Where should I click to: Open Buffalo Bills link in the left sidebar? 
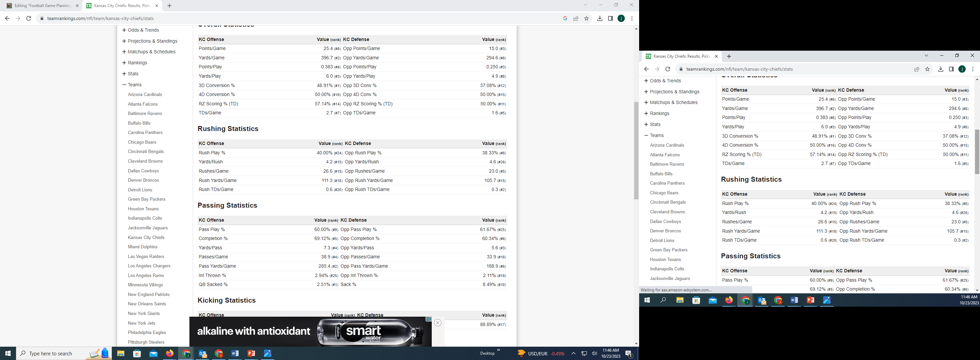coord(139,123)
